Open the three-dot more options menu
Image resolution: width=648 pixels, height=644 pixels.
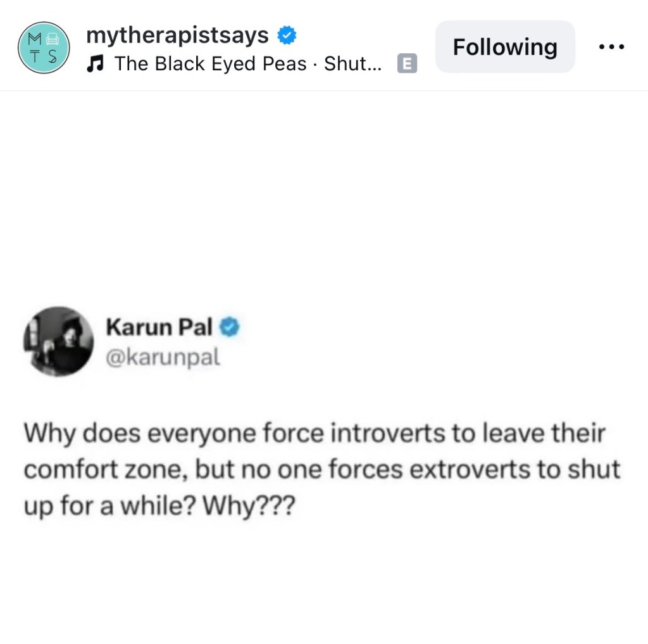pos(612,47)
